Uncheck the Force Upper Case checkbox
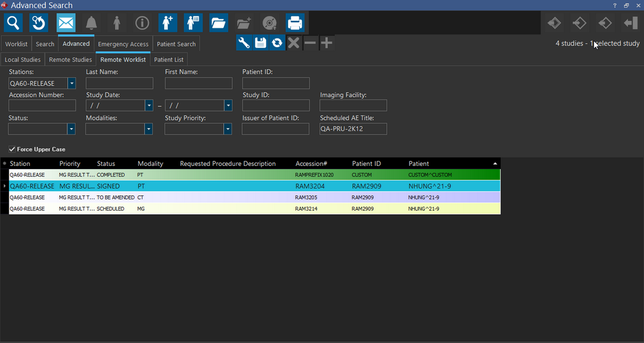 click(x=13, y=150)
